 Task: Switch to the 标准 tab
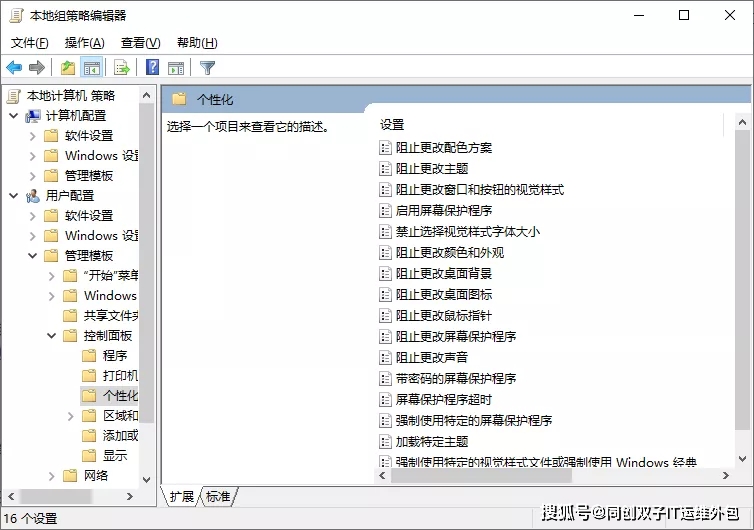tap(218, 496)
